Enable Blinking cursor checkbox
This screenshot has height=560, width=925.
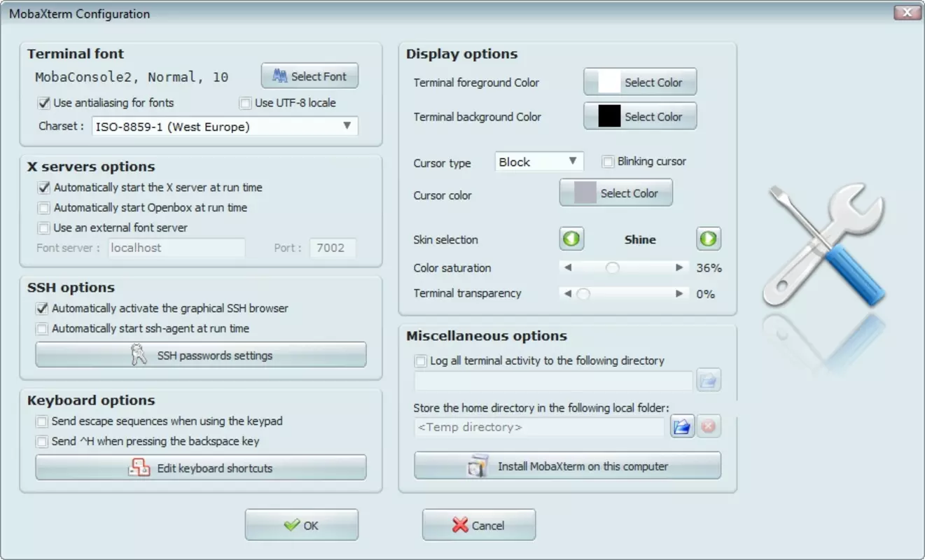[608, 161]
